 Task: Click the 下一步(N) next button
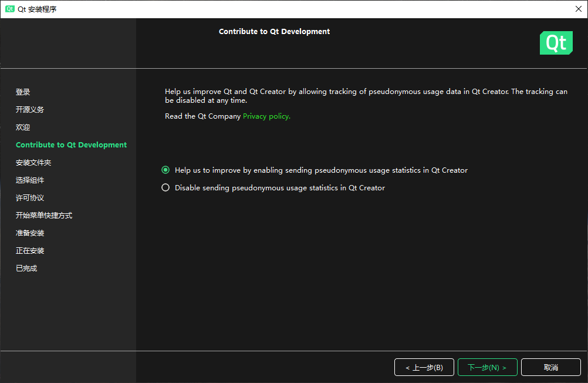tap(487, 368)
